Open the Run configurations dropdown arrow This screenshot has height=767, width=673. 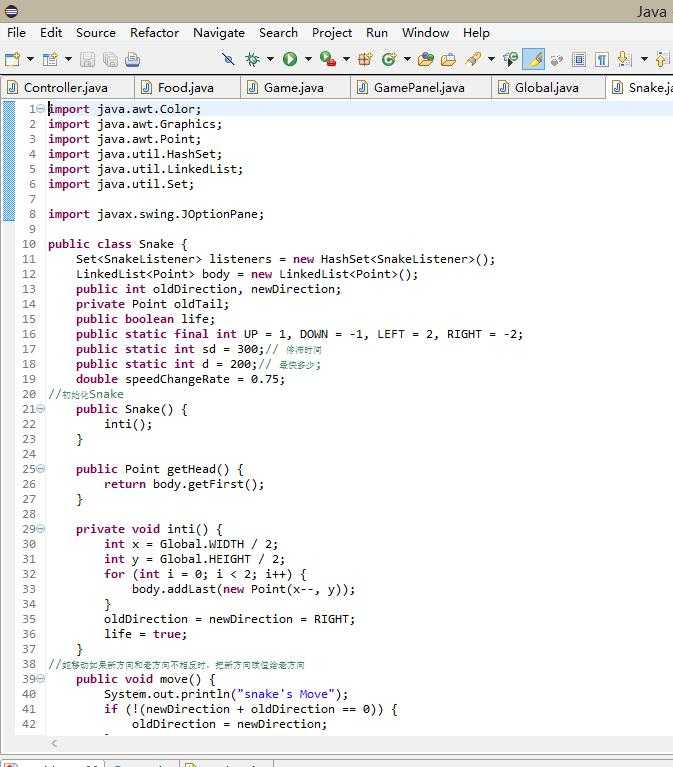click(x=308, y=59)
